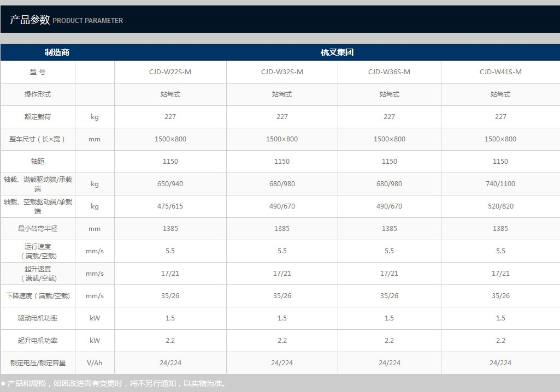
Task: Select the V/Ah unit cell
Action: 95,363
